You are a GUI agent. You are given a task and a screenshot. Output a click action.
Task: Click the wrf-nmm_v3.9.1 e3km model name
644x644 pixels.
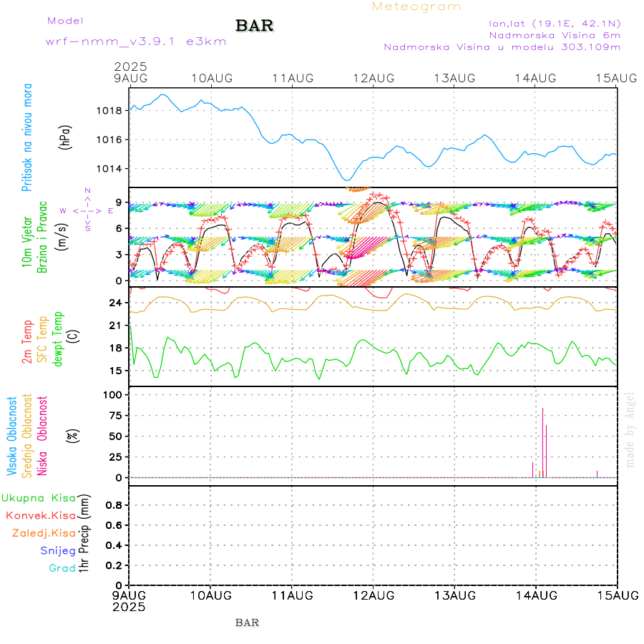coord(136,41)
